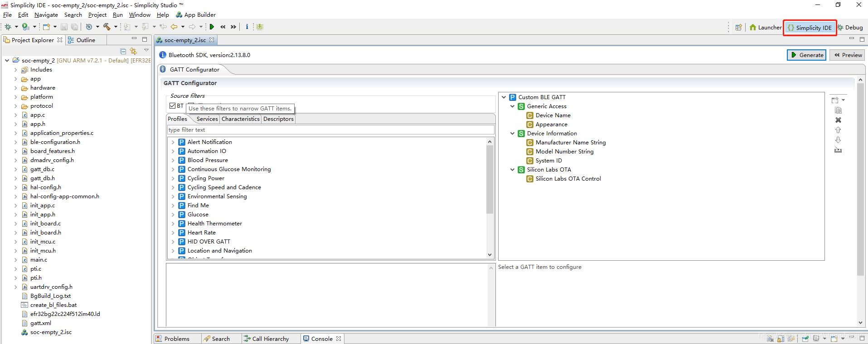The image size is (868, 344).
Task: Click the build configuration globe icon
Action: [x=89, y=27]
